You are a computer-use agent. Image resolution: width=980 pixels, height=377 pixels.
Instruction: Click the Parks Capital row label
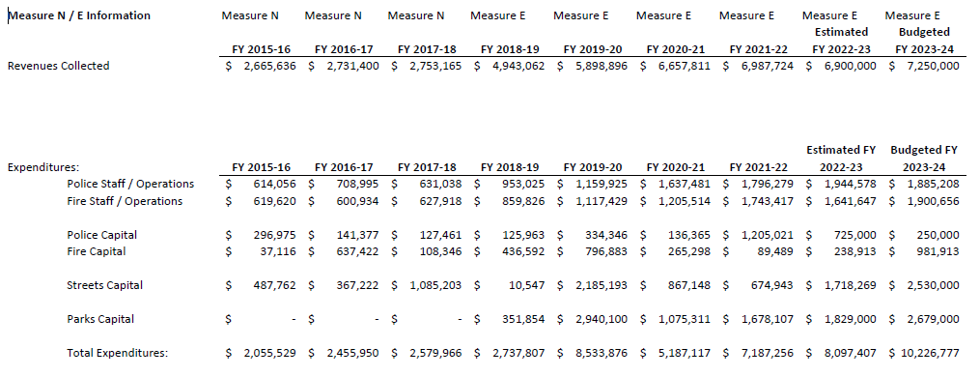pos(100,319)
